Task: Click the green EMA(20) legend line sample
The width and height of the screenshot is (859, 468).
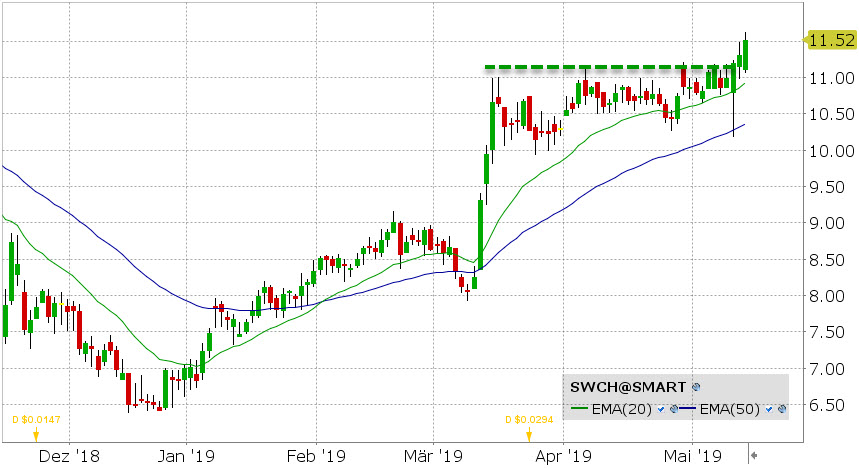Action: click(579, 408)
